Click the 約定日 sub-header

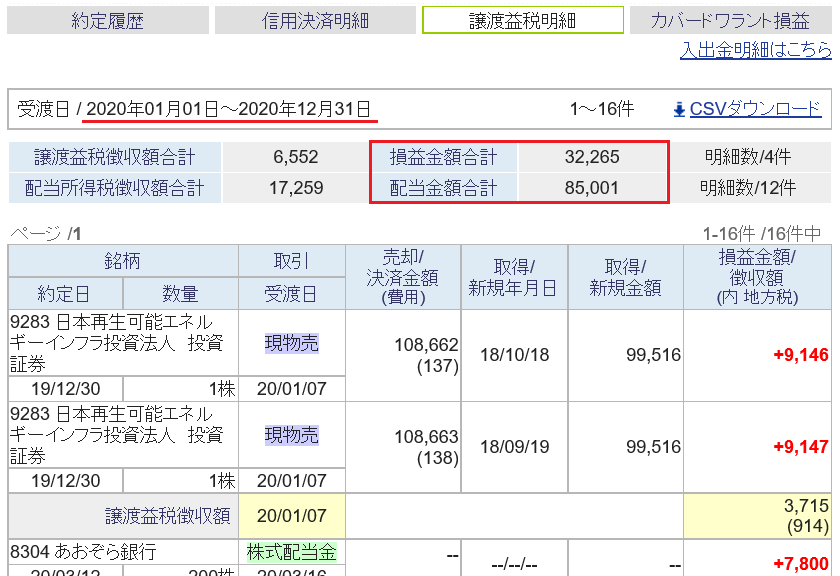(65, 294)
